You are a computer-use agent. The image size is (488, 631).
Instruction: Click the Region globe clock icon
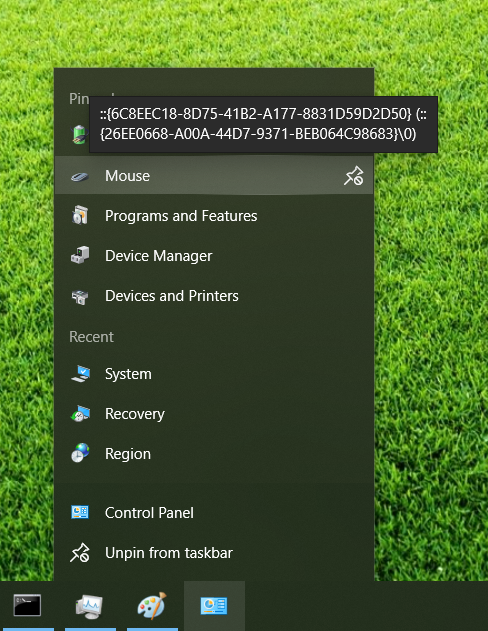point(80,452)
